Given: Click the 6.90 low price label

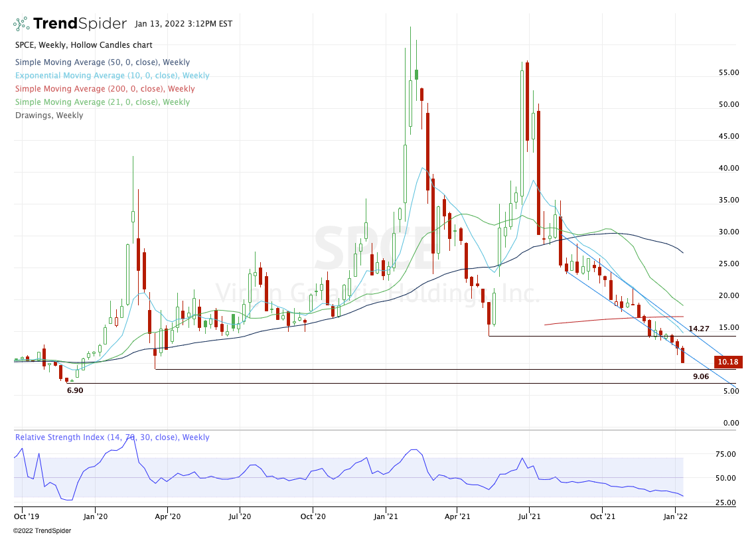Looking at the screenshot, I should pos(75,390).
